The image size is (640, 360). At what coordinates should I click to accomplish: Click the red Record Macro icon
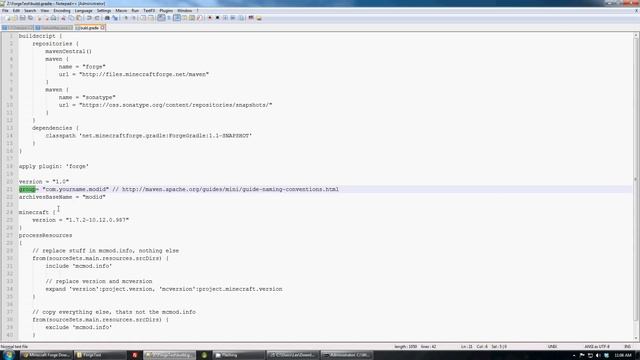click(209, 18)
